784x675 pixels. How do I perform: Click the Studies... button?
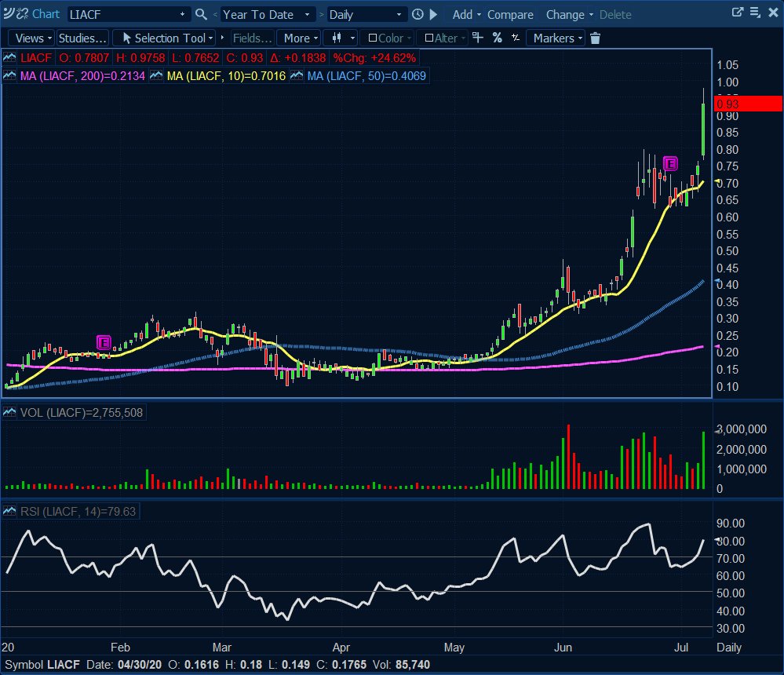pos(82,38)
